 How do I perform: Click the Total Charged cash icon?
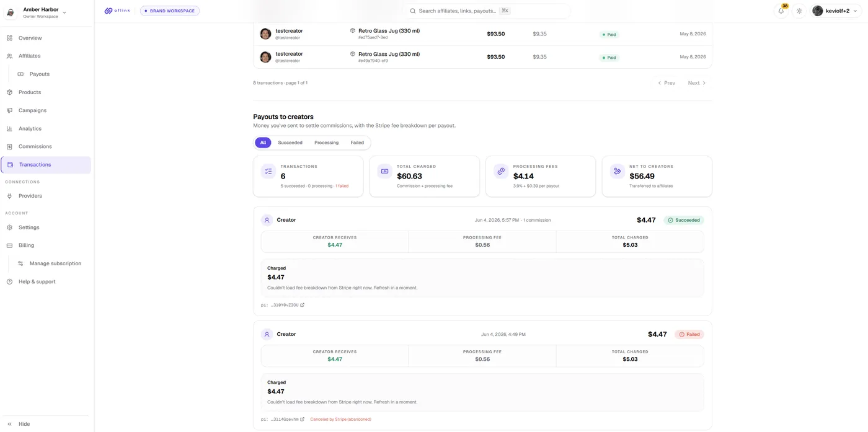tap(384, 171)
